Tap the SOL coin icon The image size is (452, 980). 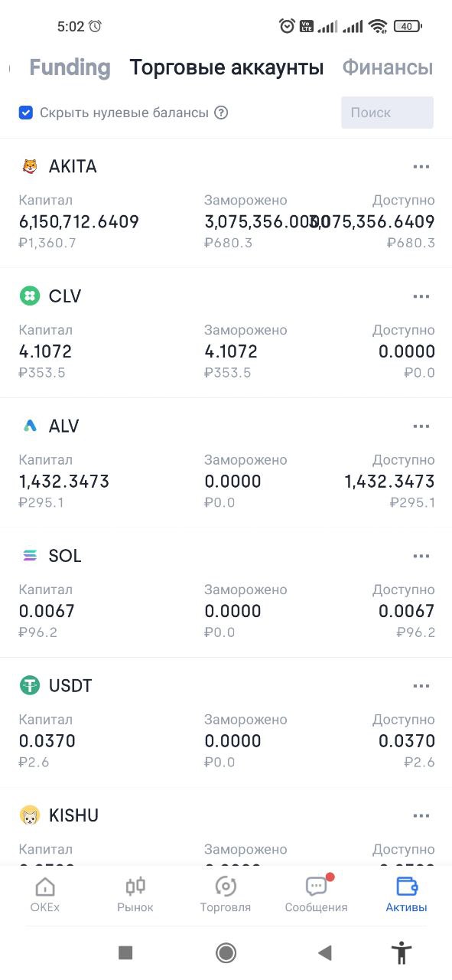pos(29,556)
